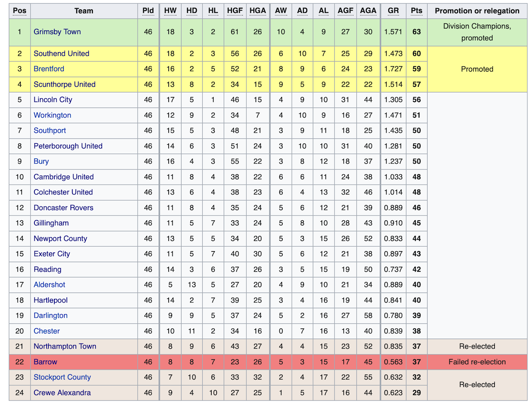Open the Southend United team link
The image size is (532, 408).
(61, 54)
